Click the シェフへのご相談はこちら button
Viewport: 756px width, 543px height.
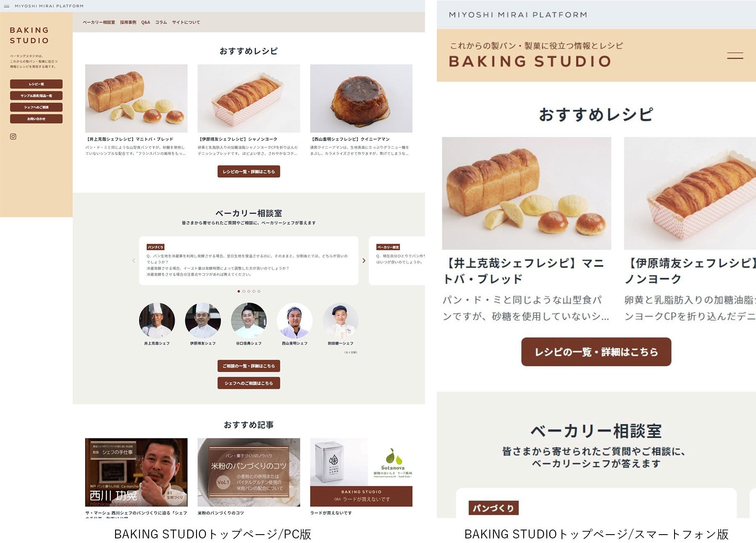(x=249, y=383)
